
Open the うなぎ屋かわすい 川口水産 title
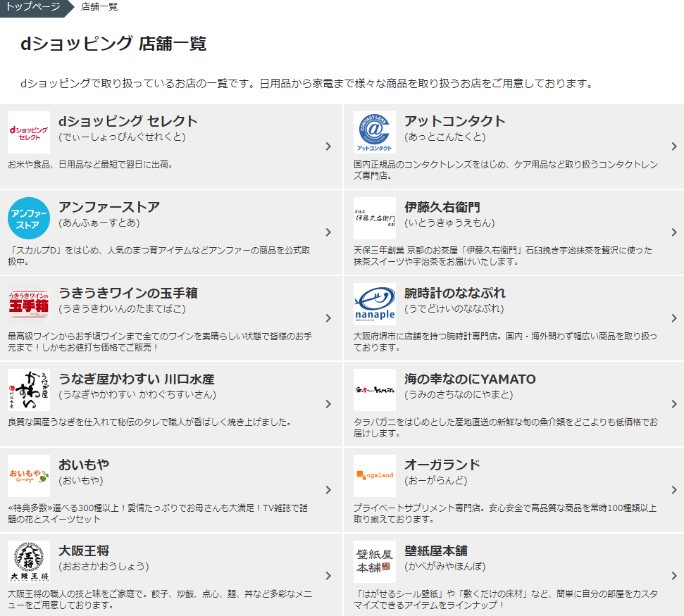pyautogui.click(x=136, y=379)
